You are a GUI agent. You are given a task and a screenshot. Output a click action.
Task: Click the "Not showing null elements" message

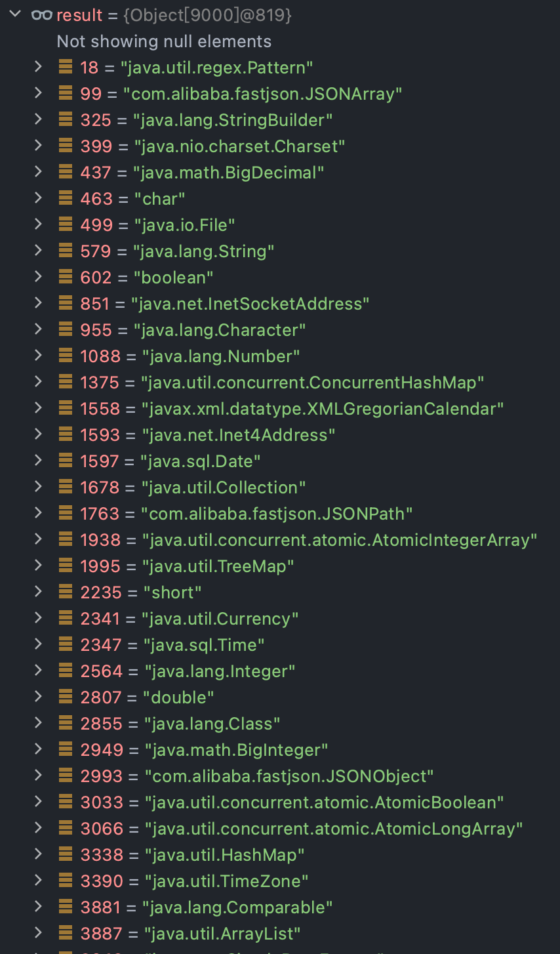click(x=164, y=41)
